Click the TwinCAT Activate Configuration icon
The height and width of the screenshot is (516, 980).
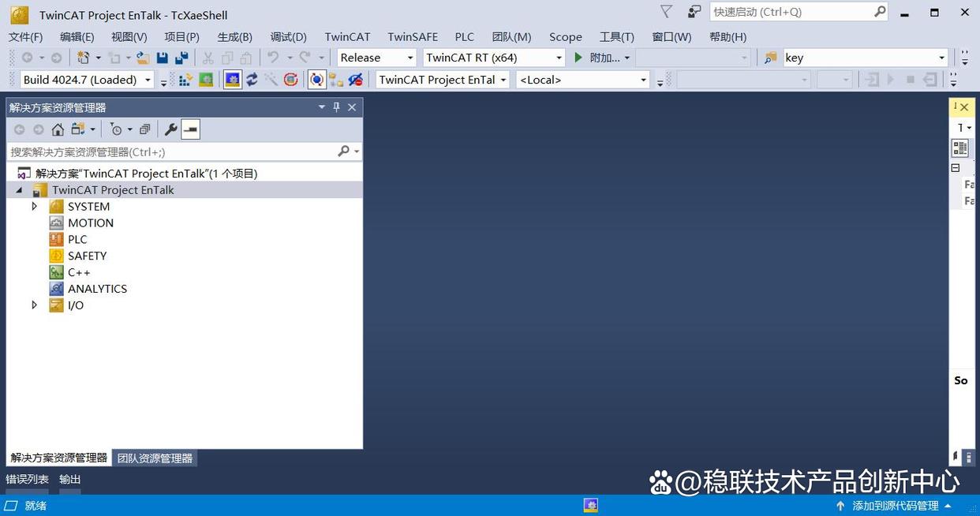click(186, 80)
